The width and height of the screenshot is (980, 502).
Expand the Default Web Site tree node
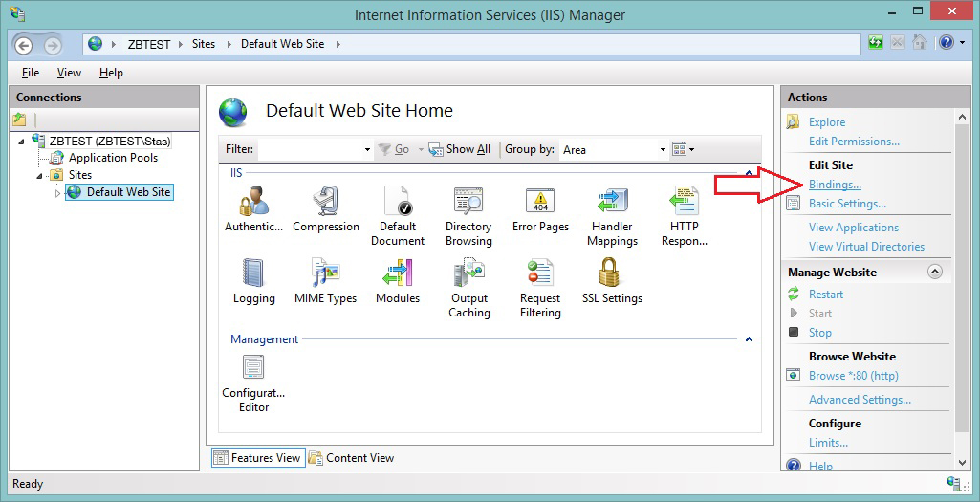point(57,193)
